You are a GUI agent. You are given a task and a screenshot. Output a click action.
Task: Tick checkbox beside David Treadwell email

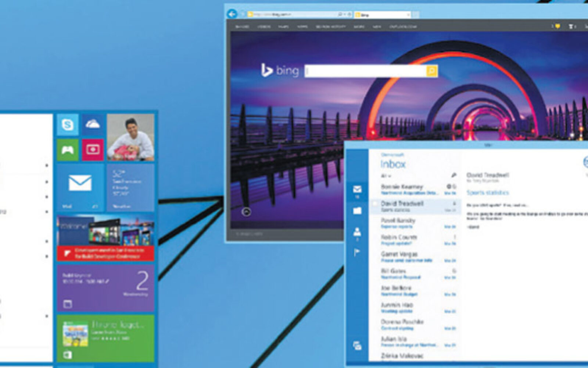(375, 204)
